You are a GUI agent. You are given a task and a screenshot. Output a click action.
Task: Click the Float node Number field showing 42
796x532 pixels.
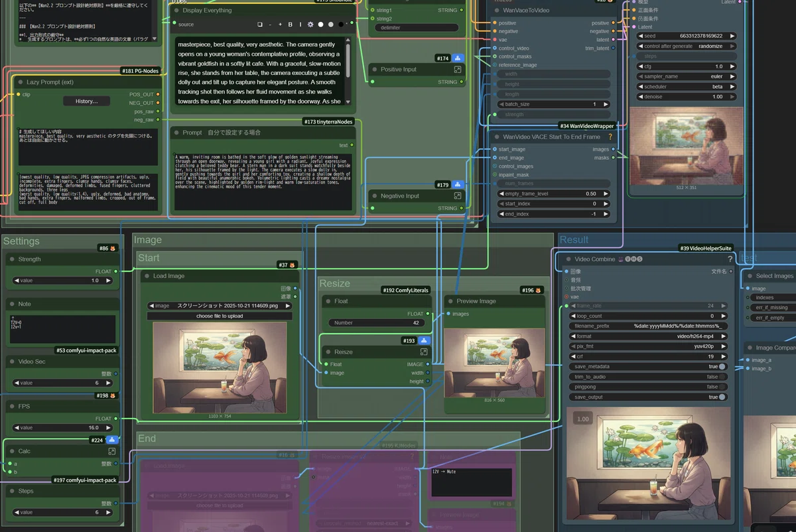[376, 322]
